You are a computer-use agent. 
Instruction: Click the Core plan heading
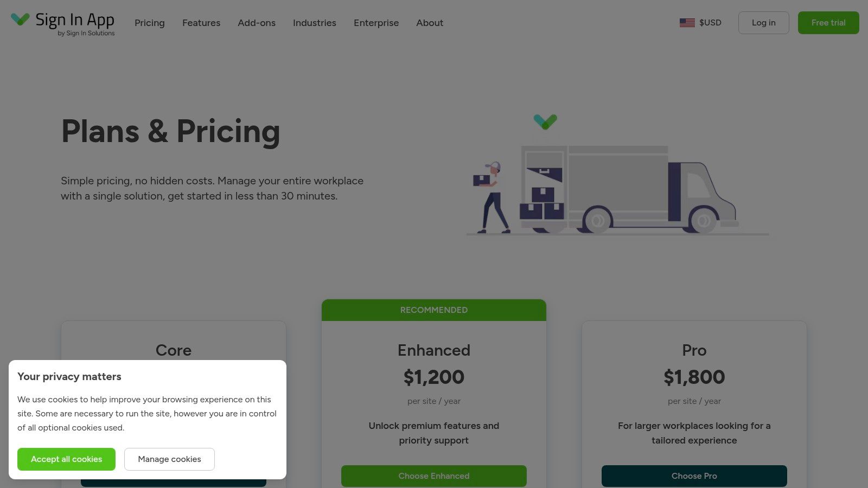point(174,350)
